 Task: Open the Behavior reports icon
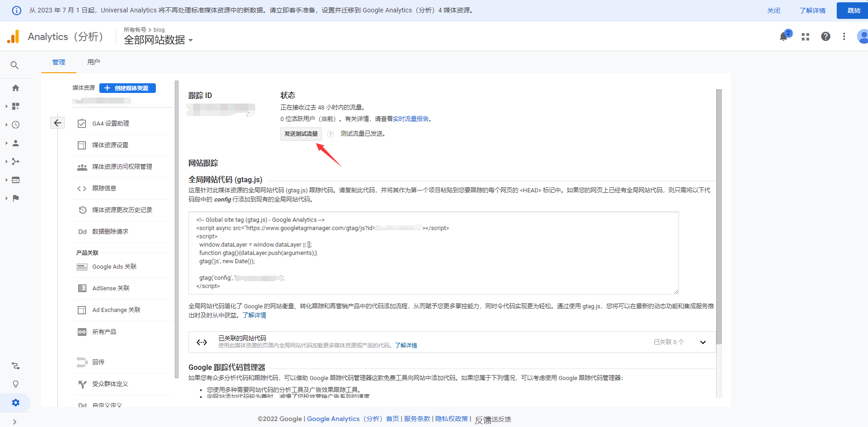click(x=16, y=180)
